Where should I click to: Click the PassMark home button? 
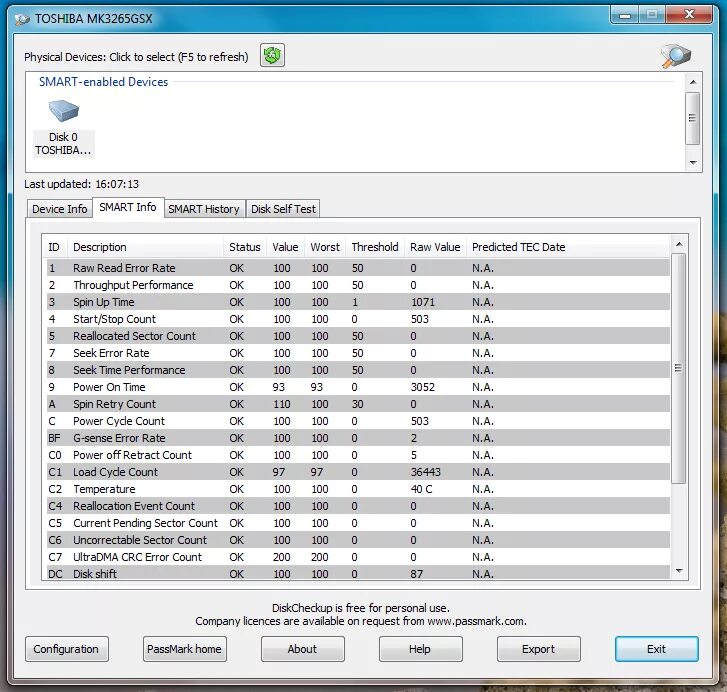coord(185,649)
